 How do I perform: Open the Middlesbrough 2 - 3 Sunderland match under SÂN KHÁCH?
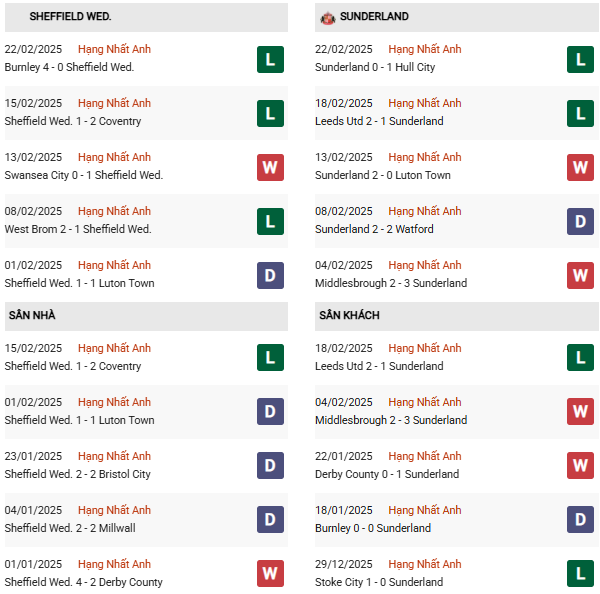391,420
